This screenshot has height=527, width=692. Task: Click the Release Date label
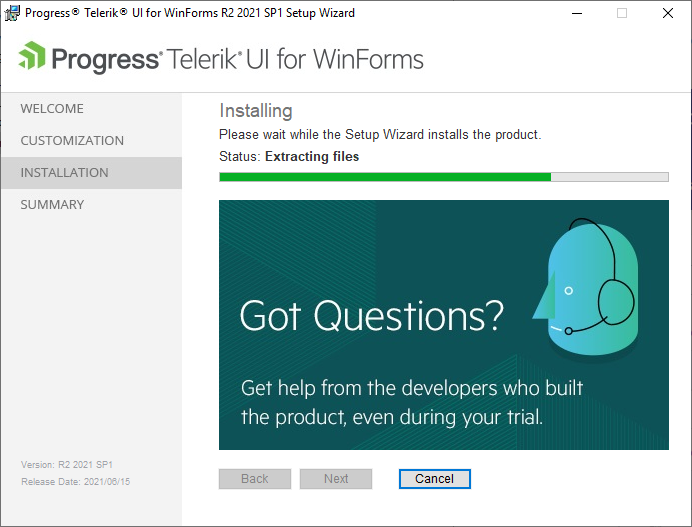75,482
